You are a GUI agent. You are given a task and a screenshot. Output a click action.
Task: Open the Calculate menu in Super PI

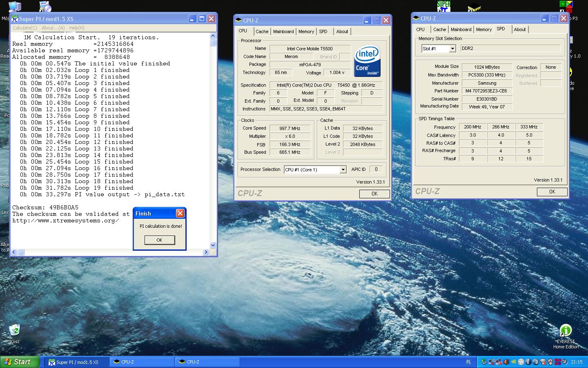click(x=24, y=28)
